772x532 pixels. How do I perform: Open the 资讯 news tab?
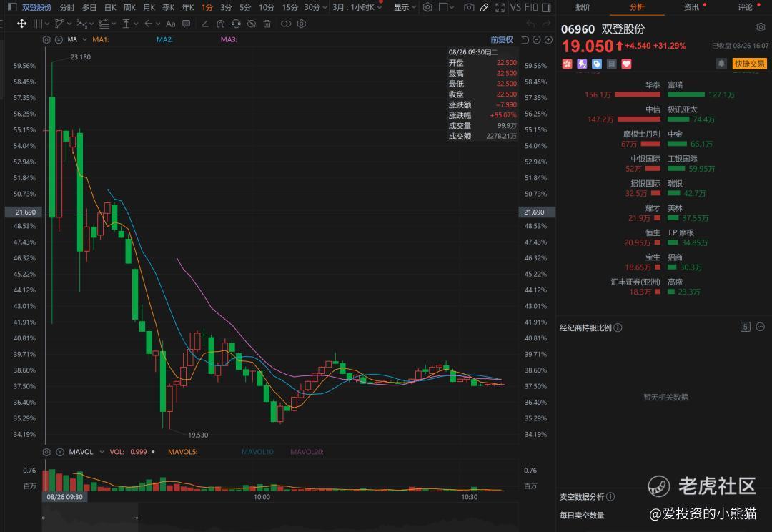click(691, 7)
